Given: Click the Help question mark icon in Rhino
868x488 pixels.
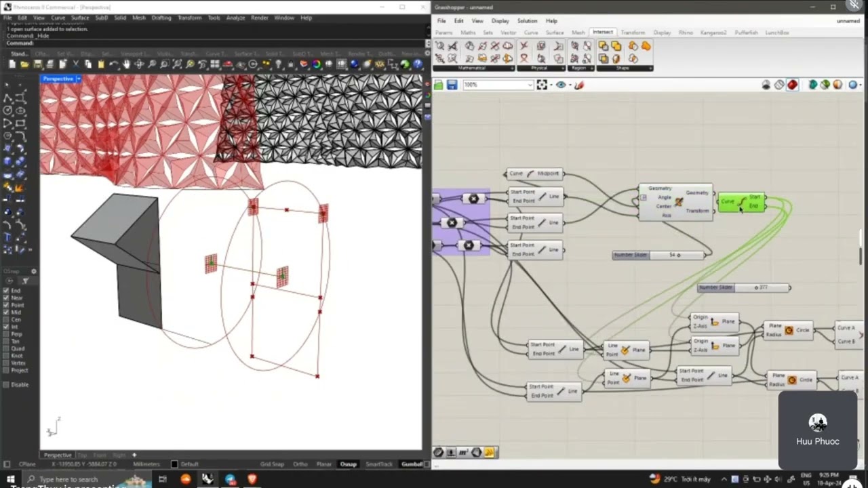Looking at the screenshot, I should 418,64.
